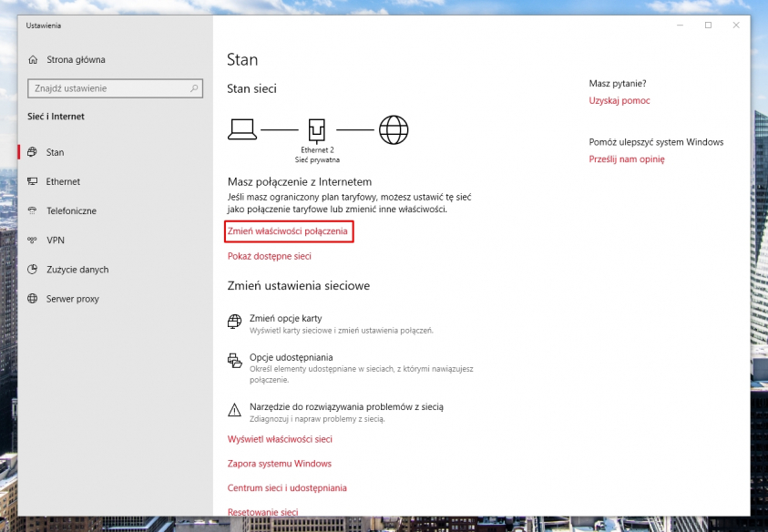The width and height of the screenshot is (768, 532).
Task: Select Ethernet in the sidebar menu
Action: [63, 182]
